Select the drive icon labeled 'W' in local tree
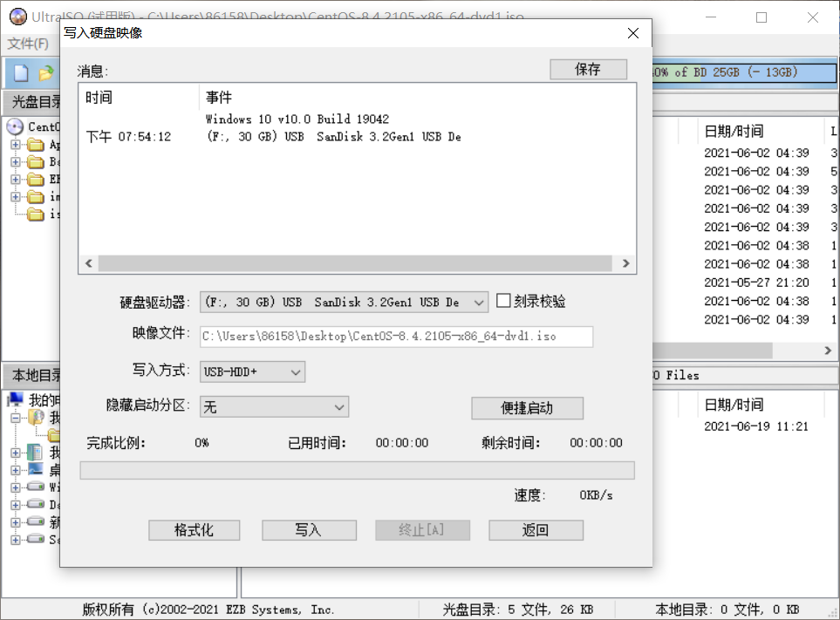The image size is (840, 620). (36, 487)
